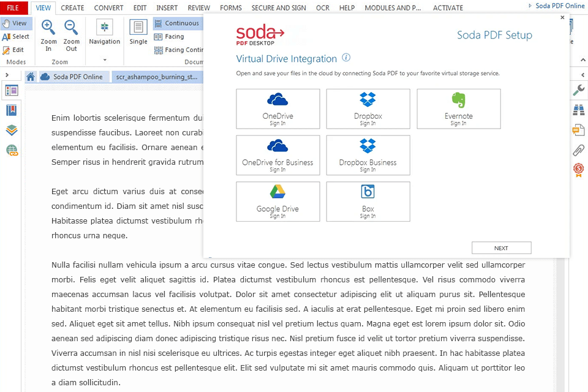Open the binoculars search panel
The image size is (588, 392).
[x=579, y=110]
